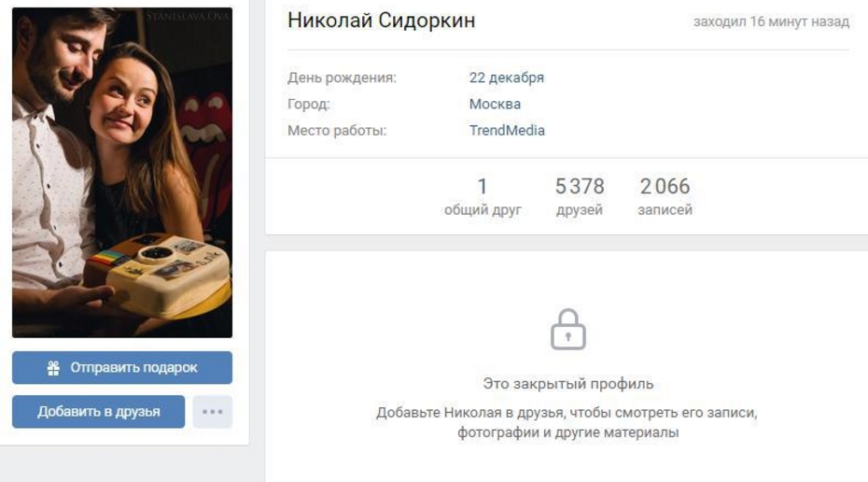Click the birthday link 22 декабря
Screen dimensions: 868x482
pyautogui.click(x=507, y=78)
